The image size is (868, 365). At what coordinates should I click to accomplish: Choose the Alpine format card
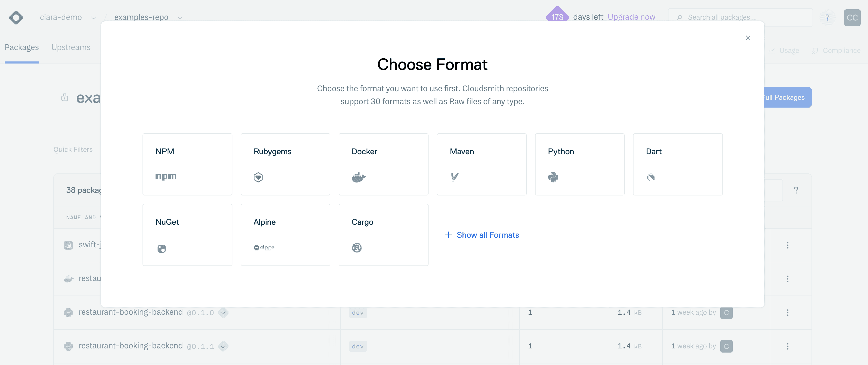click(x=285, y=235)
